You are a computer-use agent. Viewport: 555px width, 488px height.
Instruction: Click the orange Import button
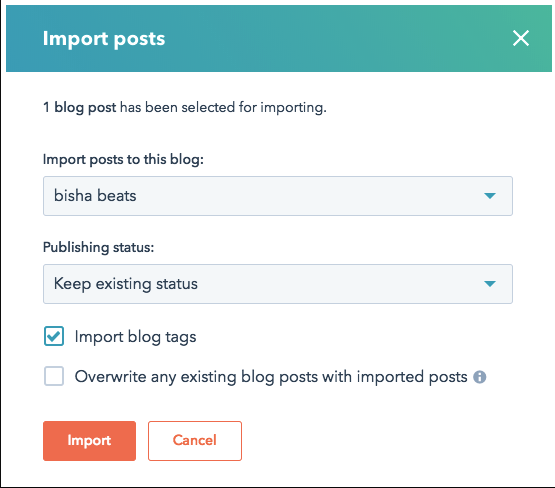coord(90,441)
